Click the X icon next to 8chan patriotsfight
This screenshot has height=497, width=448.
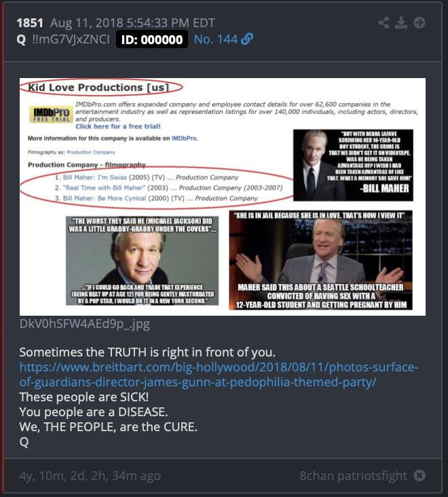[x=419, y=475]
